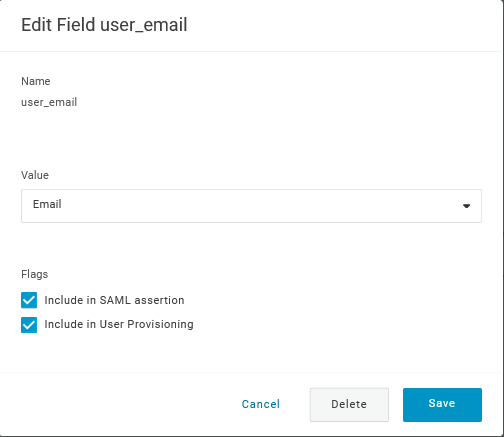The width and height of the screenshot is (504, 437).
Task: Click the word 'assertion' in the first flag
Action: [x=159, y=300]
